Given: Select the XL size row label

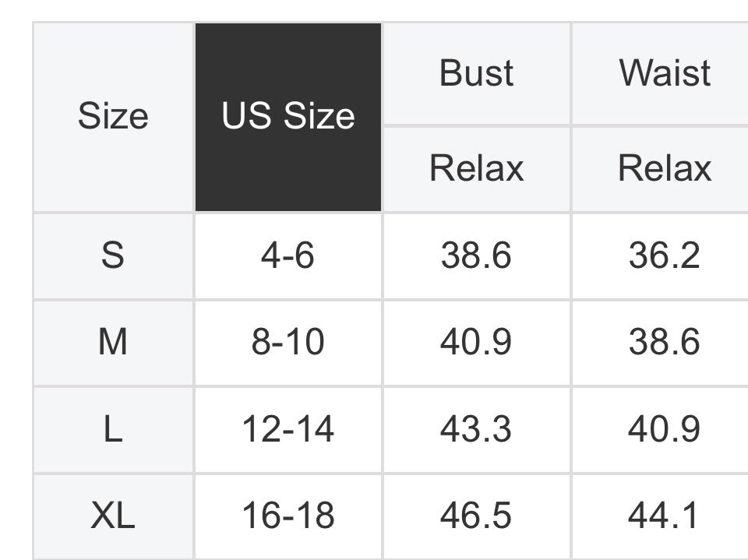Looking at the screenshot, I should 113,516.
